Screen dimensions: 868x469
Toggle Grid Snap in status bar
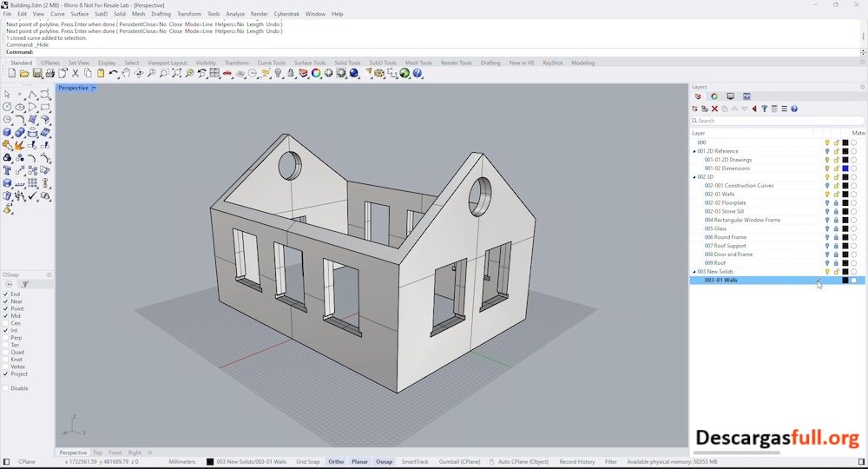[307, 462]
